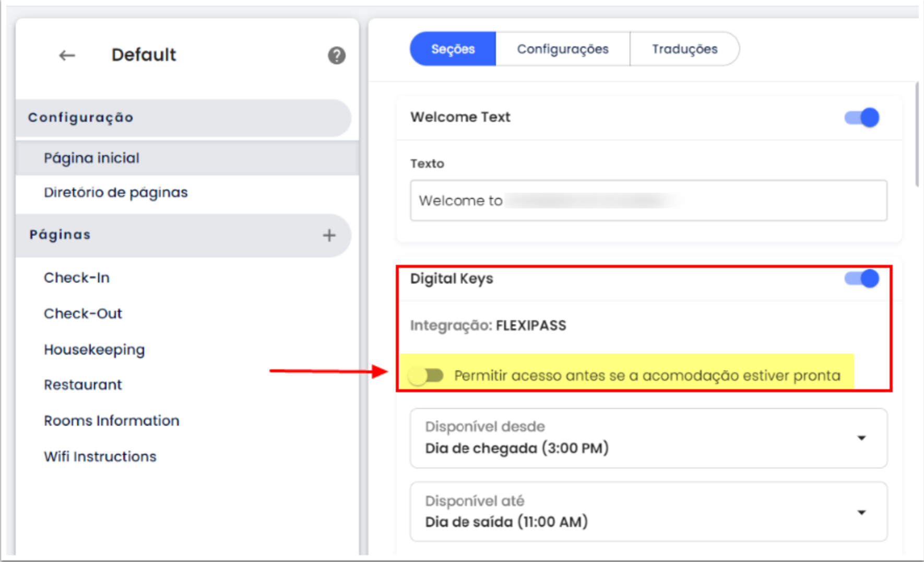Go to Diretório de páginas
Image resolution: width=924 pixels, height=562 pixels.
(116, 193)
